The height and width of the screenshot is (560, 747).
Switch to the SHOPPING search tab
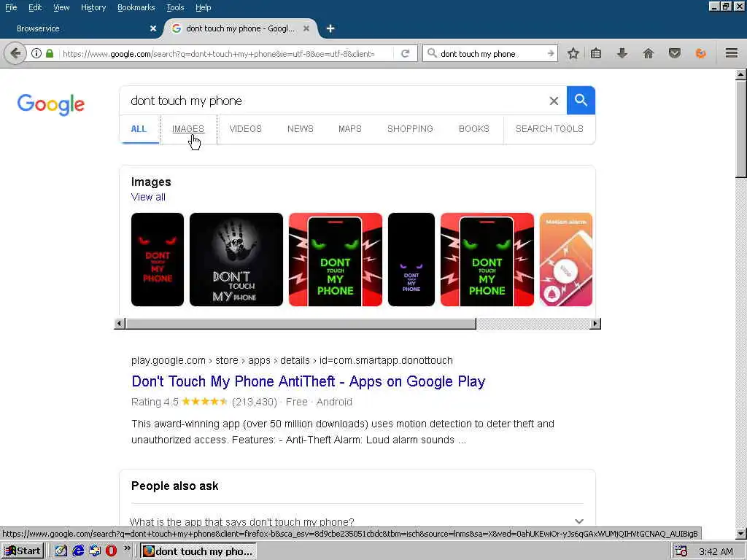click(x=410, y=129)
